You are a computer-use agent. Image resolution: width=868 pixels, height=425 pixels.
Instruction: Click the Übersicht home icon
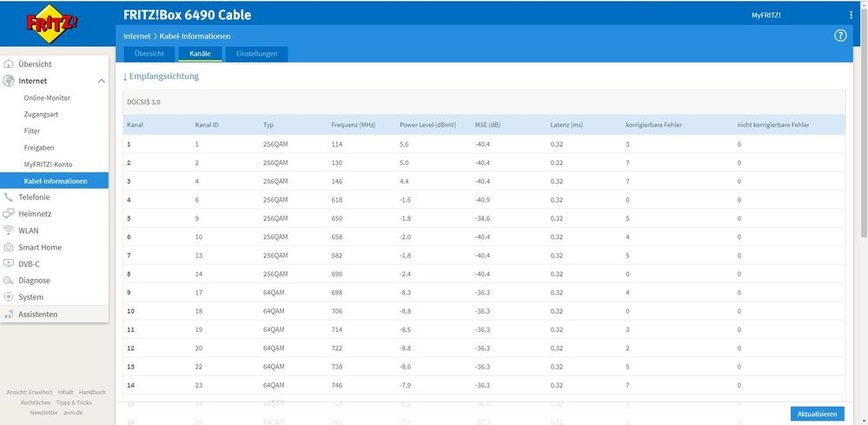click(x=9, y=64)
